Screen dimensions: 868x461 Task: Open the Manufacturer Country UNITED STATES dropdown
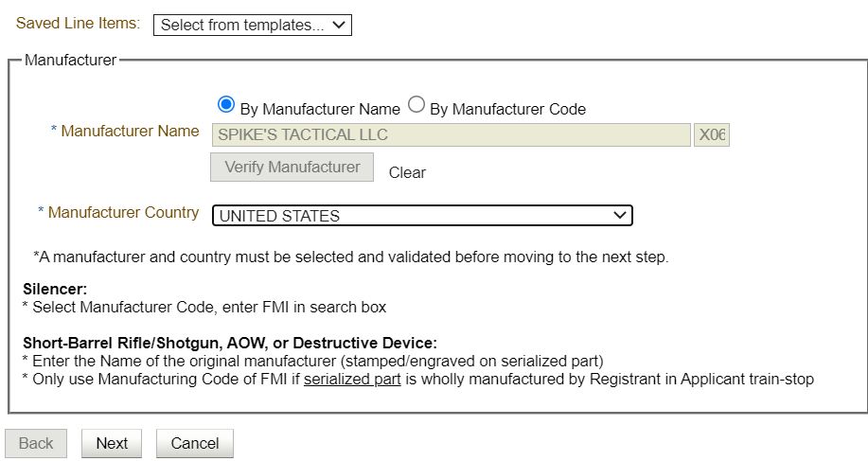click(422, 215)
